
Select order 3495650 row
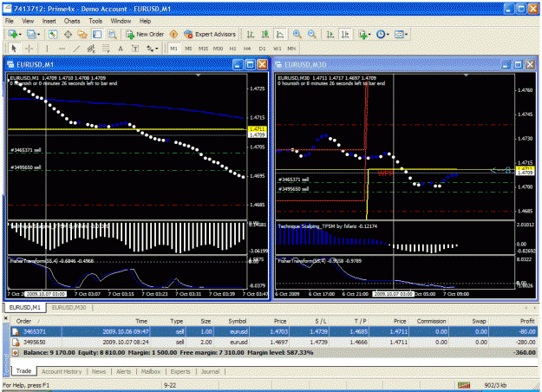click(x=274, y=343)
